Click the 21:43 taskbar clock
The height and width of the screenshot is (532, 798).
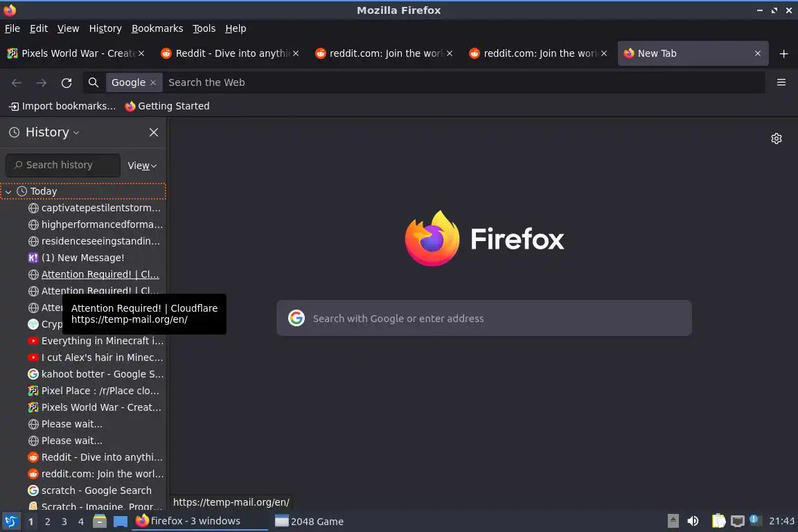pos(781,521)
